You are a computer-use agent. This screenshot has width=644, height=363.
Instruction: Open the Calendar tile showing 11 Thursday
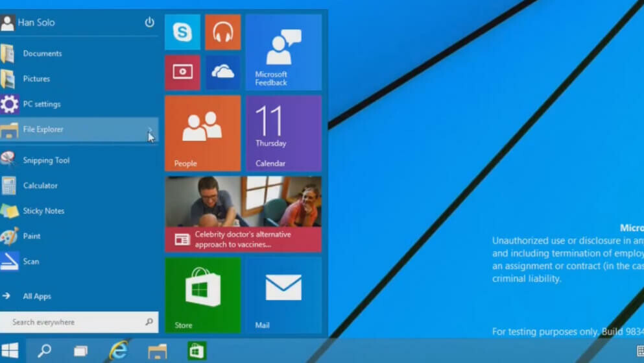coord(283,133)
